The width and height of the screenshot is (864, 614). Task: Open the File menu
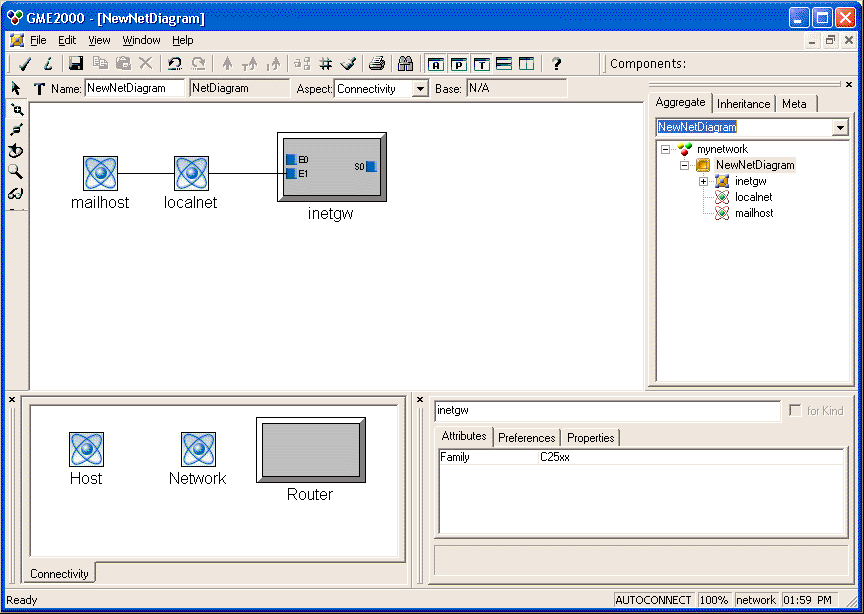38,40
